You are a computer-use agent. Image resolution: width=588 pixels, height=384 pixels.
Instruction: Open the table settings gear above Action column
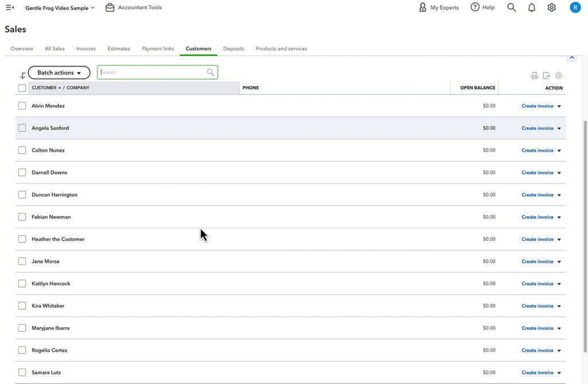coord(558,75)
